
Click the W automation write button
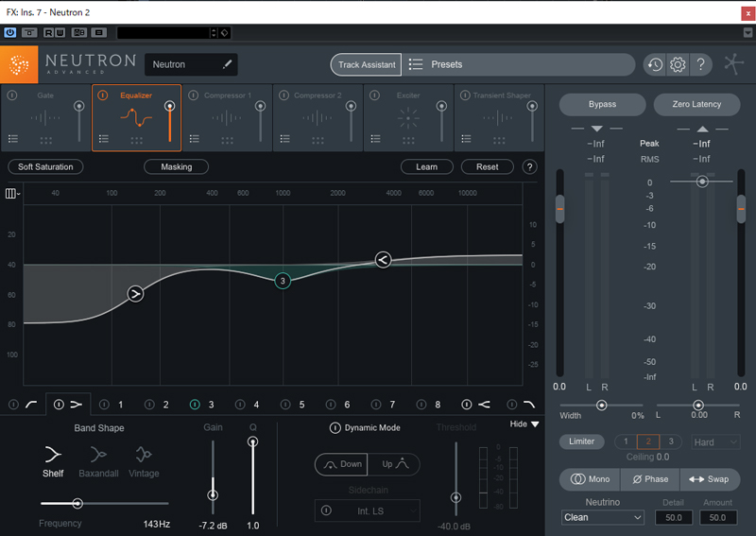(x=60, y=32)
